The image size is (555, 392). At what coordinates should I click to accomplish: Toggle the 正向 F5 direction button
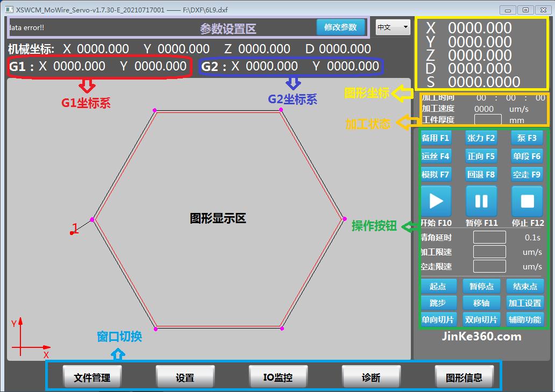(x=481, y=156)
